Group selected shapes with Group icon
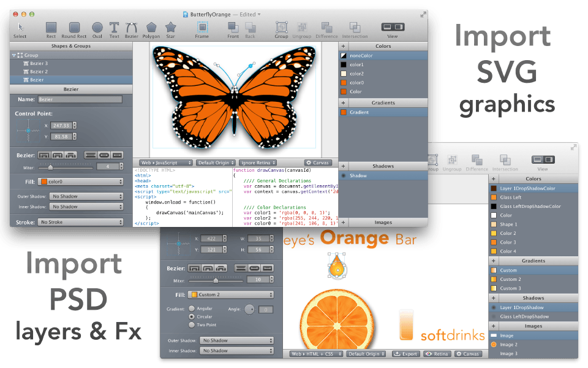Image resolution: width=588 pixels, height=368 pixels. [281, 28]
